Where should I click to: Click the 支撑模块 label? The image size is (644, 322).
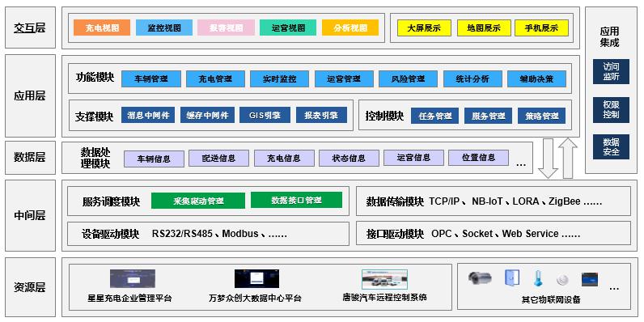[x=95, y=117]
